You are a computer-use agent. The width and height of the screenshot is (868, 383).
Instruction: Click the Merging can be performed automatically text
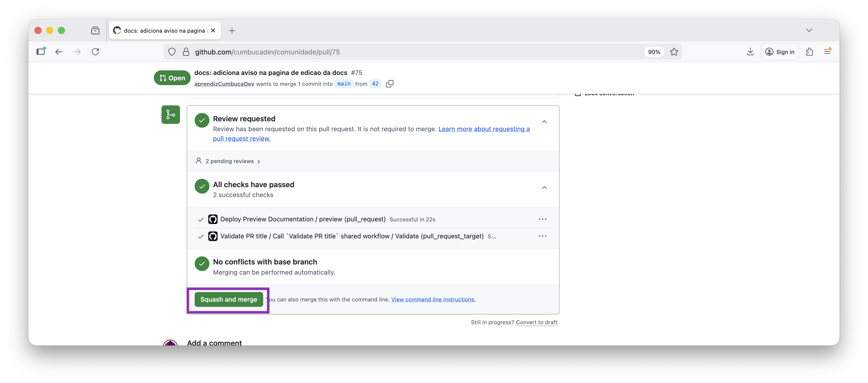(x=274, y=273)
